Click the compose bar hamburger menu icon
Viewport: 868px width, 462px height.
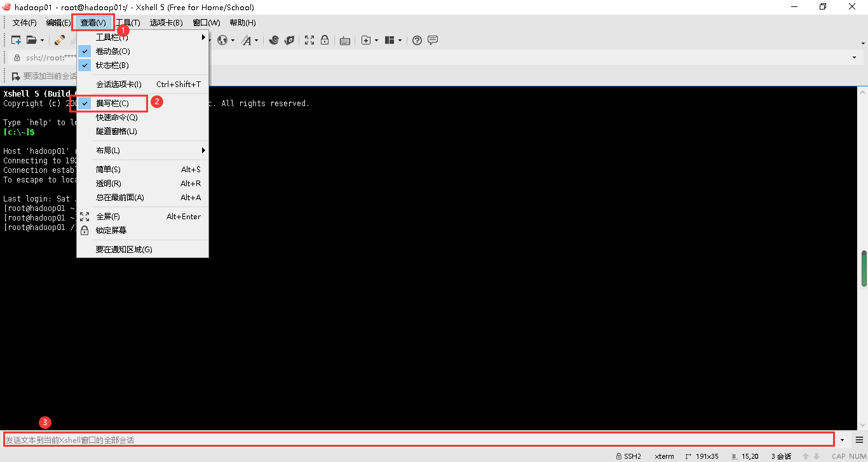pyautogui.click(x=859, y=440)
